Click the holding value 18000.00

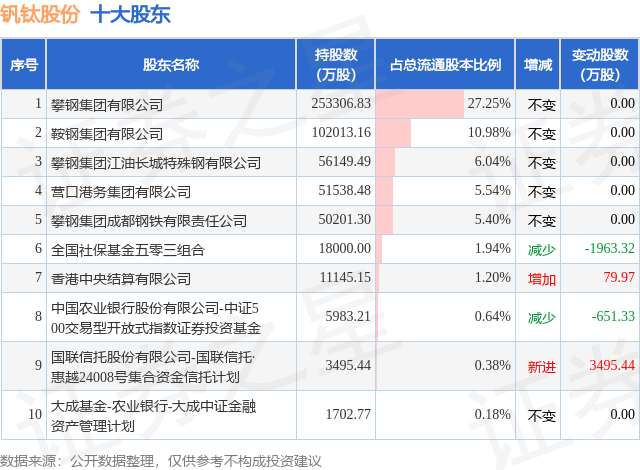click(344, 248)
